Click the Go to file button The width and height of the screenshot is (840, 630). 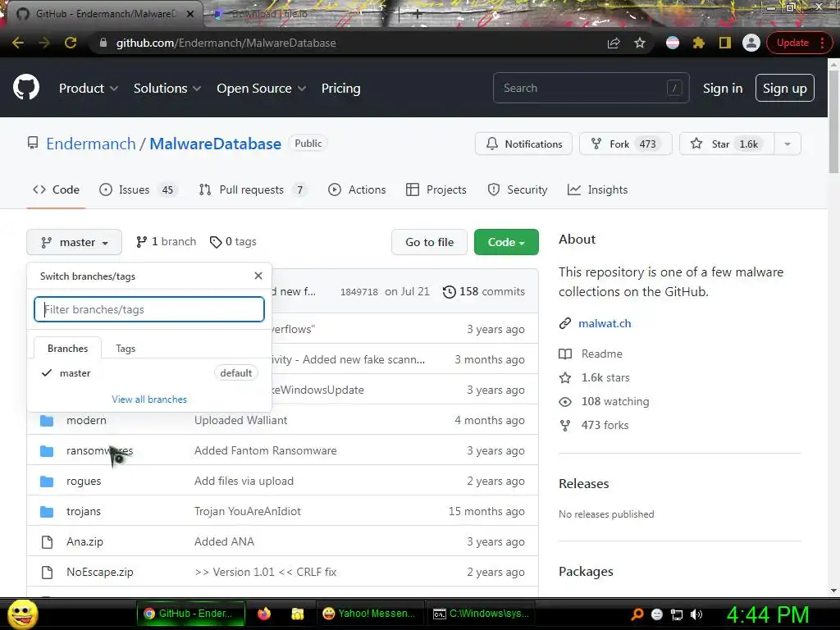tap(429, 242)
